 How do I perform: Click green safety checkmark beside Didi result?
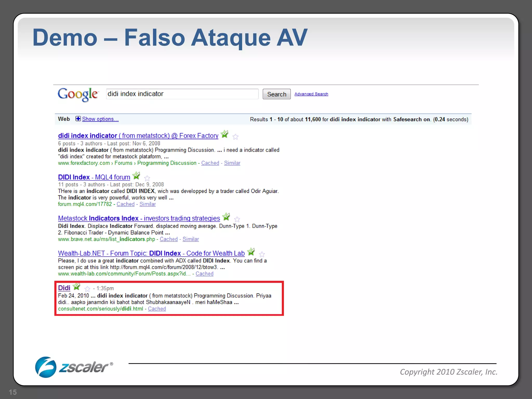[76, 287]
